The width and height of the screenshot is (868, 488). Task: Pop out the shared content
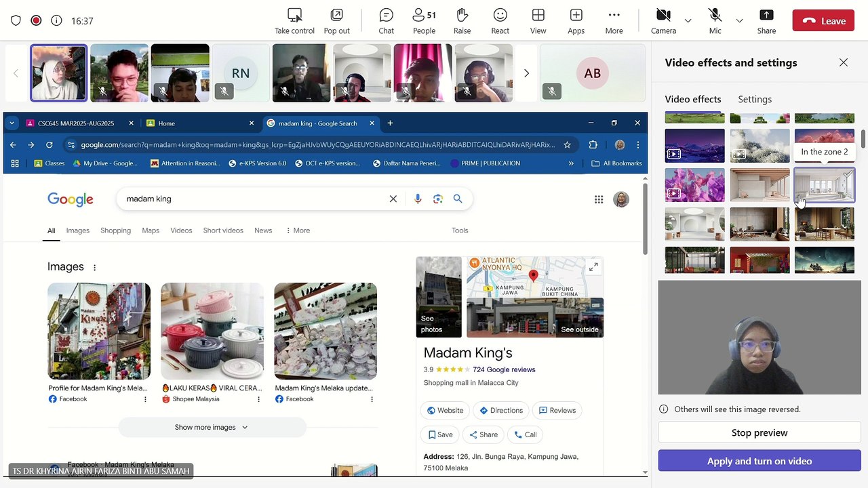point(336,21)
